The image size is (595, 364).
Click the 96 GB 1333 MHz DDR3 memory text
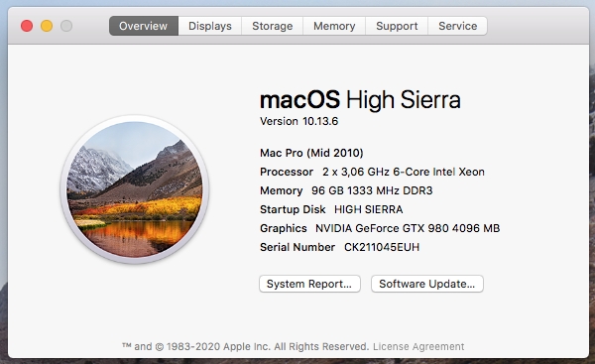pyautogui.click(x=372, y=190)
